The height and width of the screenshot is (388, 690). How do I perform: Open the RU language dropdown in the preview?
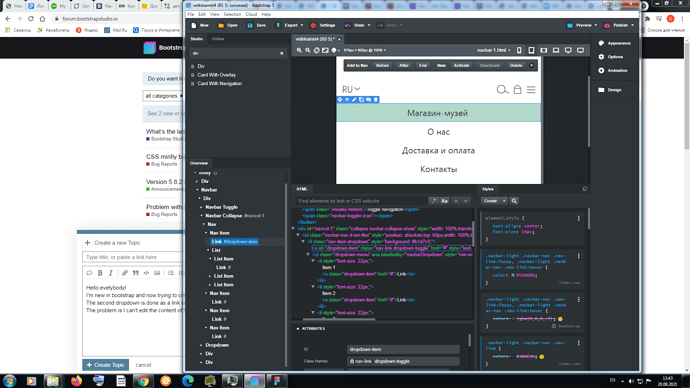point(351,90)
